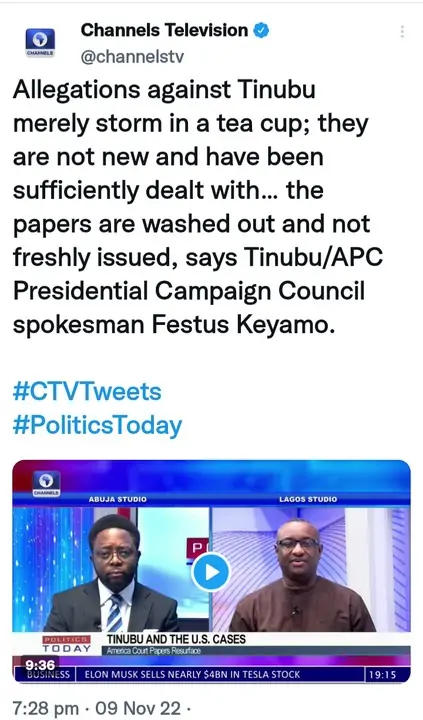Click the Channels logo in video
The height and width of the screenshot is (720, 423).
[x=46, y=483]
